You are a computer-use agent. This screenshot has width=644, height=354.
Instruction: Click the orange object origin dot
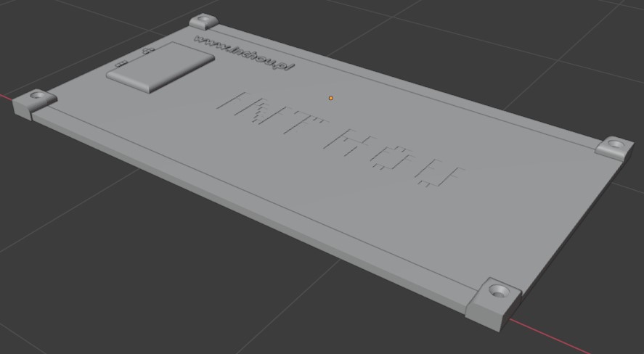(x=331, y=98)
